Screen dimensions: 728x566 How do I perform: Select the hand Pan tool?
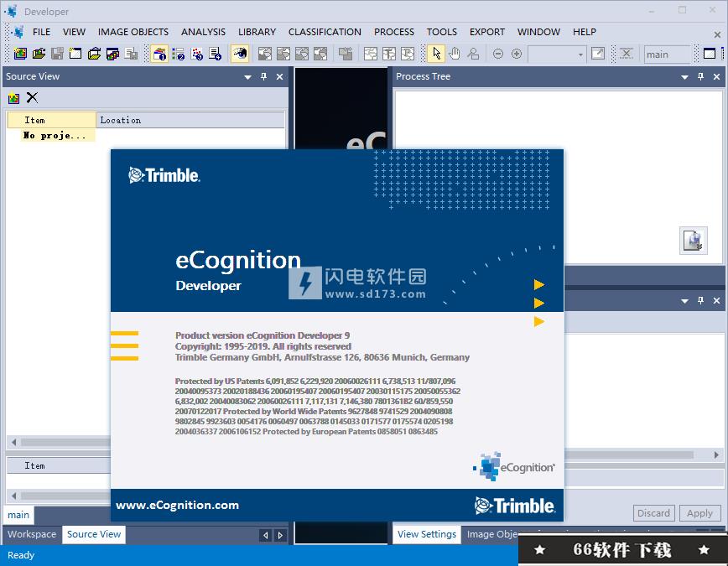455,54
